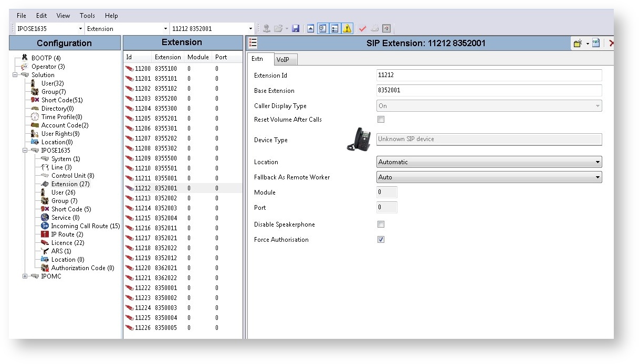Screen dimensions: 639x364
Task: Click the export as template document icon
Action: click(596, 44)
